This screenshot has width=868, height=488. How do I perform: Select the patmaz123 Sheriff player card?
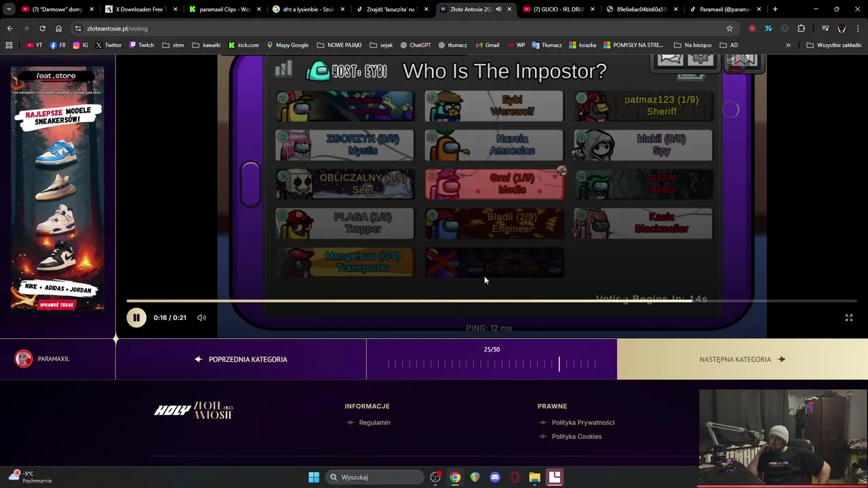point(644,106)
